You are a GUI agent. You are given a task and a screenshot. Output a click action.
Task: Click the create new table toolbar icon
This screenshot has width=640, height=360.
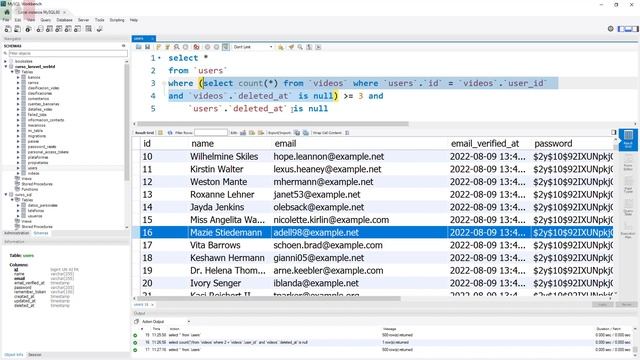(49, 29)
